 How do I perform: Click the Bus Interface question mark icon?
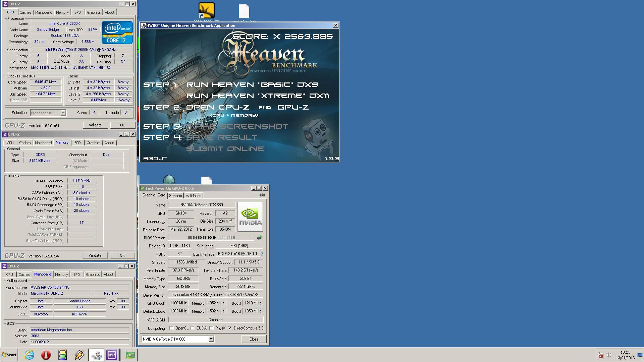click(x=262, y=254)
